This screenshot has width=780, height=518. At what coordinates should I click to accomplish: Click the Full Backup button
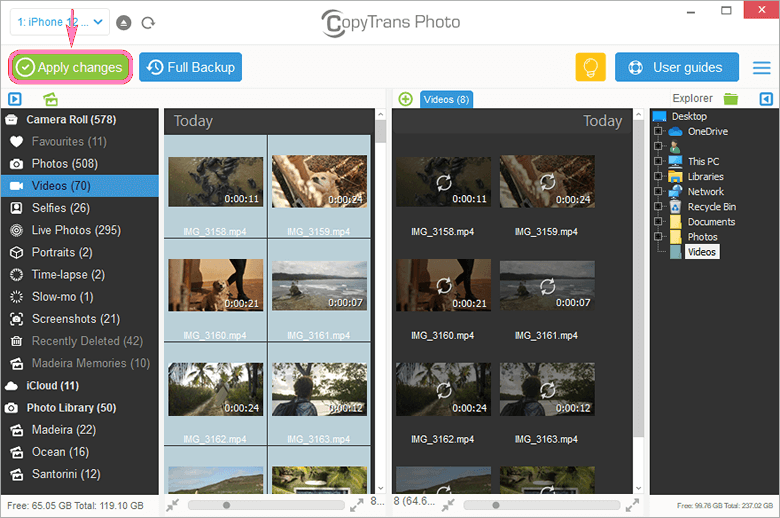[x=191, y=67]
